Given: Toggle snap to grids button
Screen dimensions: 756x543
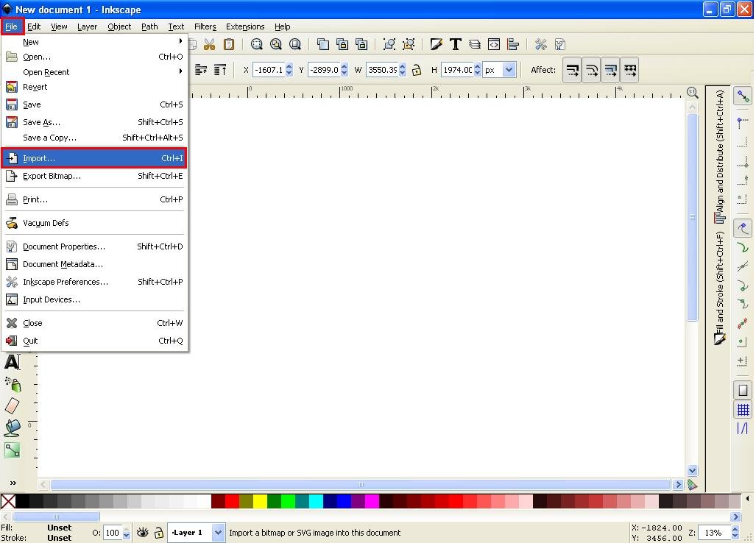Looking at the screenshot, I should (x=743, y=410).
